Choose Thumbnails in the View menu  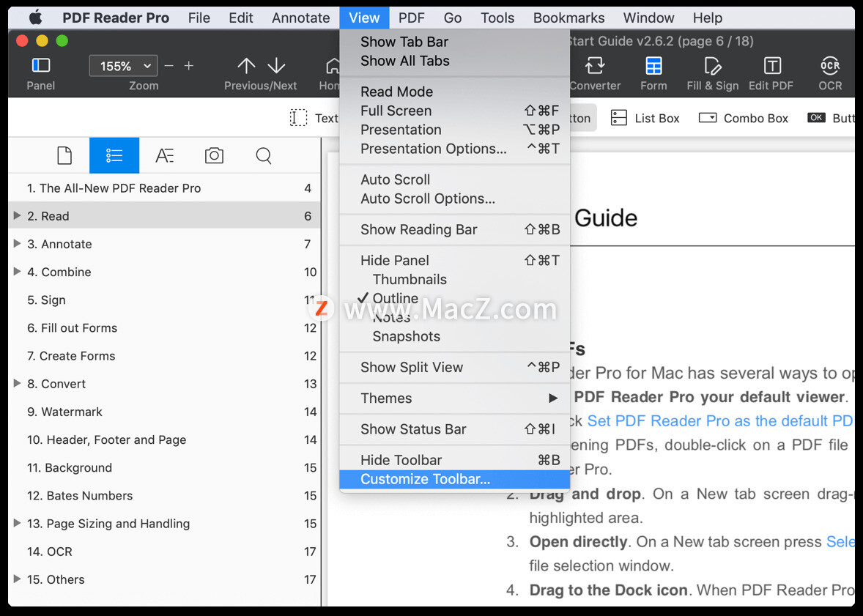click(x=455, y=279)
